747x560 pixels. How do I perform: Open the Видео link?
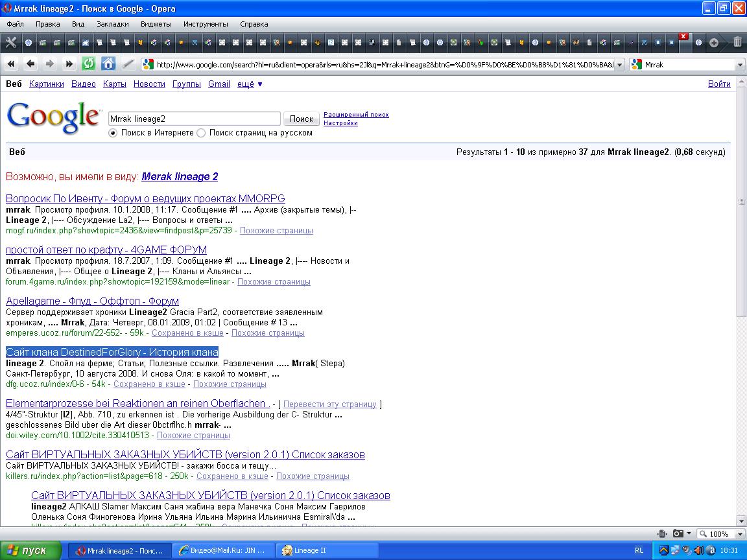click(x=84, y=84)
